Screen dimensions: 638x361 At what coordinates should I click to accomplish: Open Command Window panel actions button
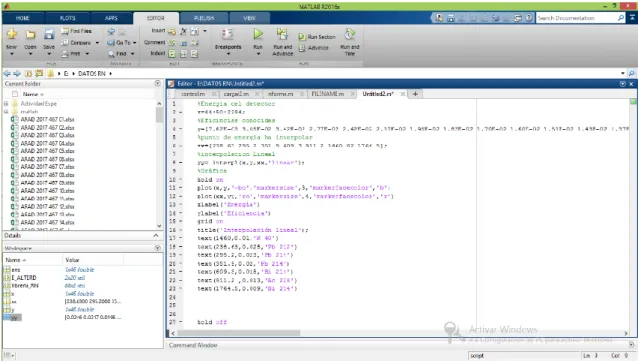point(631,345)
